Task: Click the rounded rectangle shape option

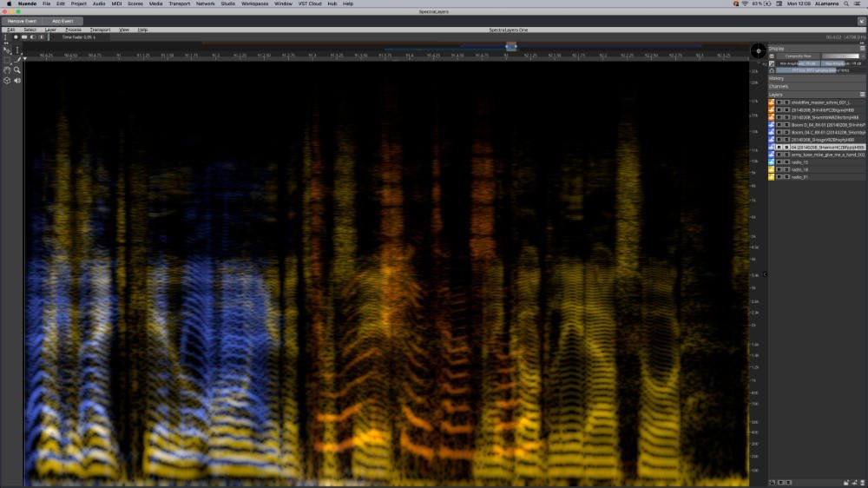Action: pos(24,37)
